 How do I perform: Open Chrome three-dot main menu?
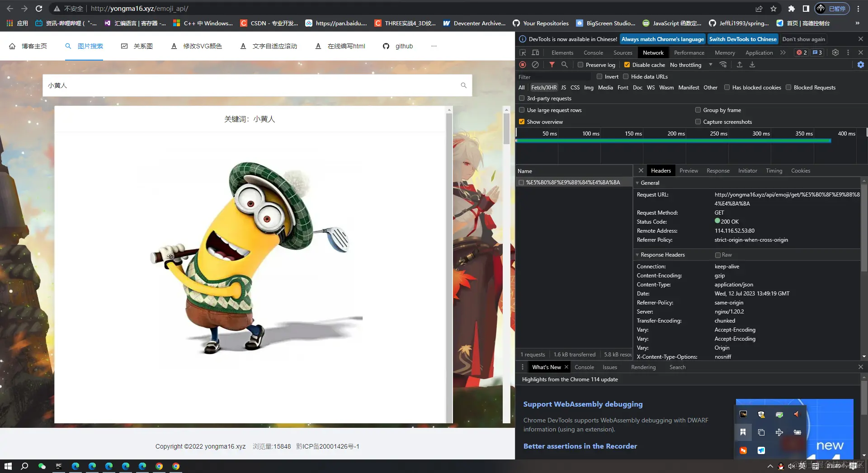click(x=858, y=9)
